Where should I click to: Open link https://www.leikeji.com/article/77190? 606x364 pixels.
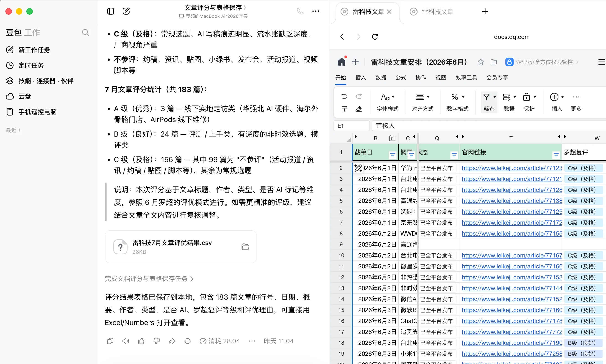click(511, 343)
